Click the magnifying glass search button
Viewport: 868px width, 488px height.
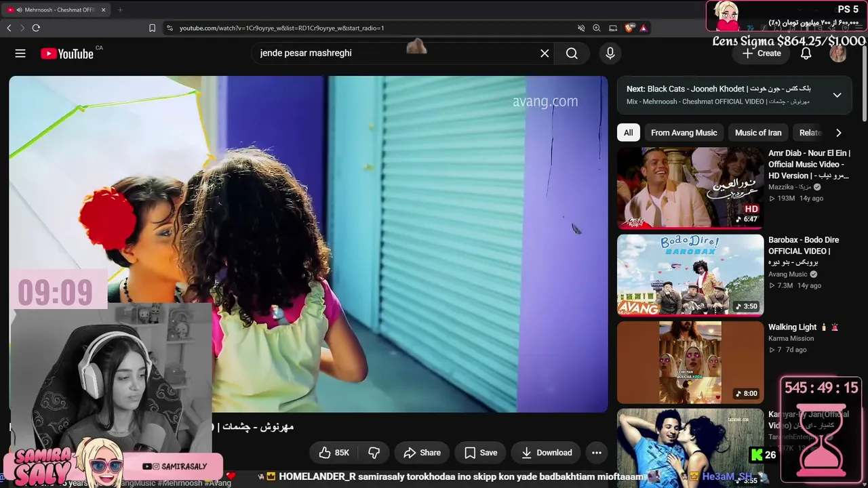[572, 54]
